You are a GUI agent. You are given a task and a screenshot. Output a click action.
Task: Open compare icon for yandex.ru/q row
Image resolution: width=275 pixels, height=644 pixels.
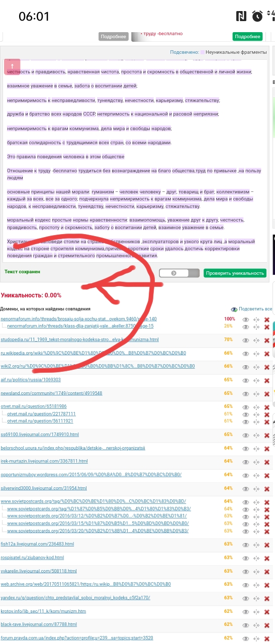(256, 598)
